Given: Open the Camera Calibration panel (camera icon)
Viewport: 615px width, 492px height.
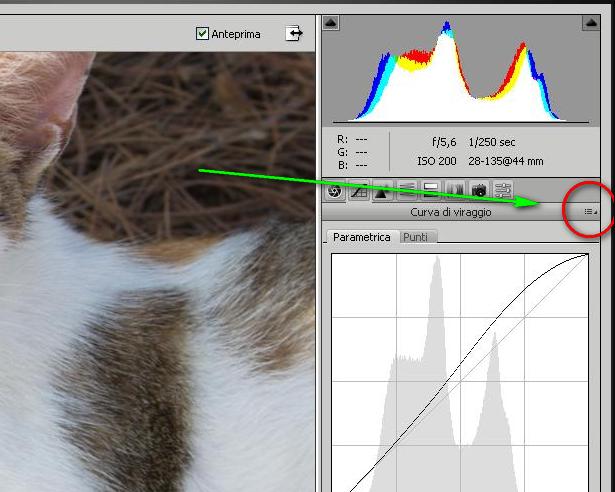Looking at the screenshot, I should click(x=479, y=190).
